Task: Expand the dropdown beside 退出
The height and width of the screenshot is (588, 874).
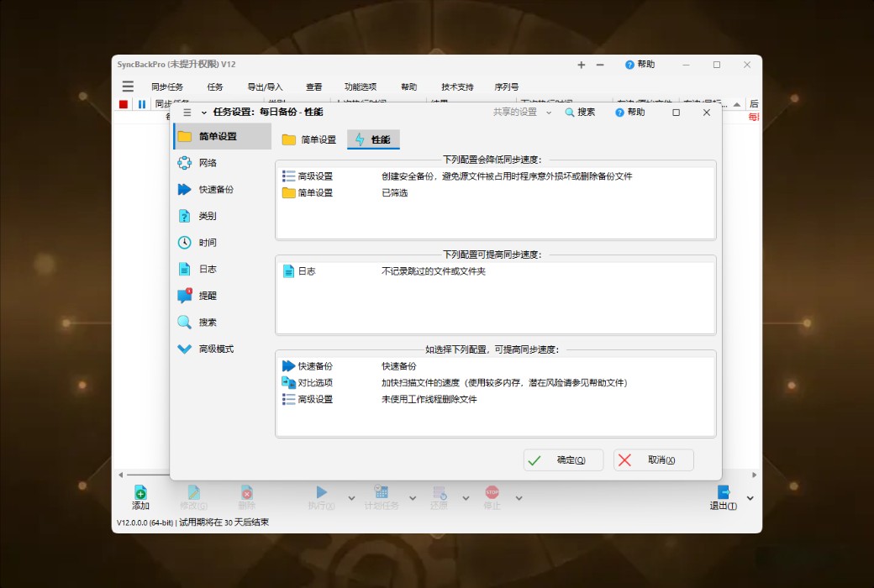Action: point(750,496)
